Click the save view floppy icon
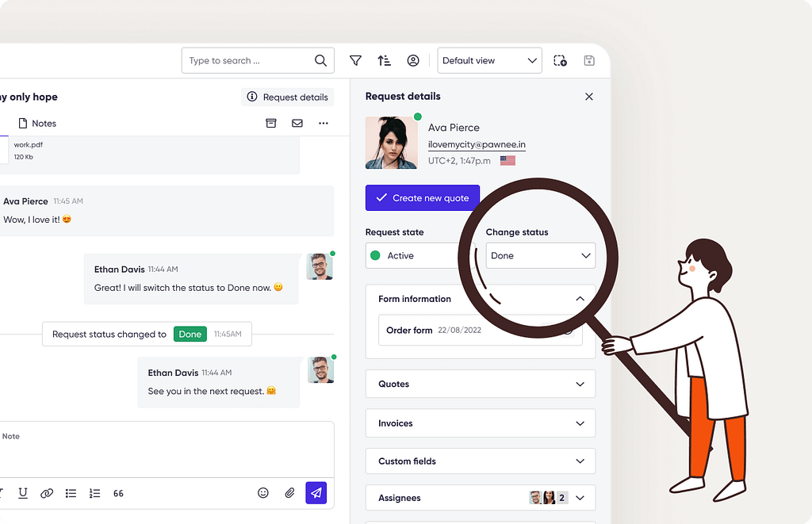This screenshot has width=812, height=524. click(589, 60)
